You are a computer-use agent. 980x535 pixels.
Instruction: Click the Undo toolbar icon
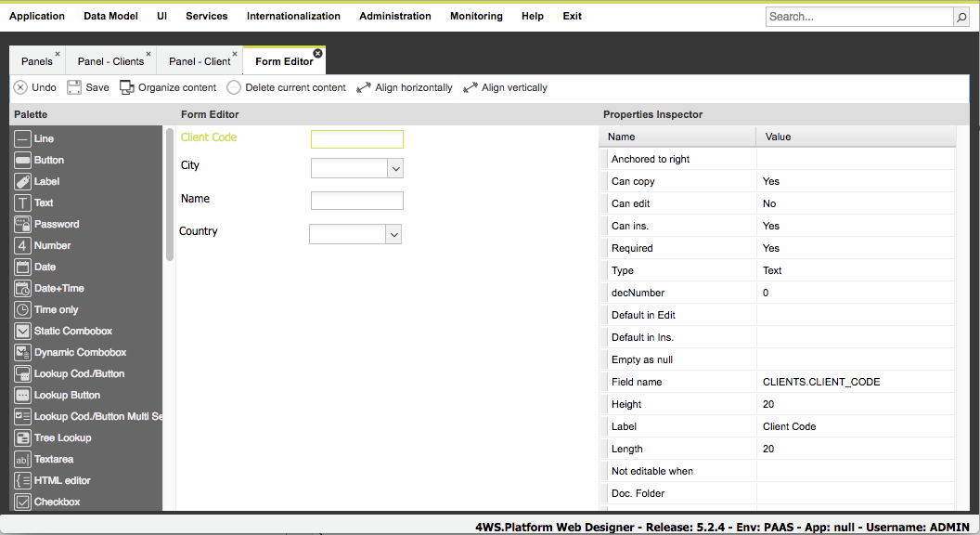[x=20, y=87]
